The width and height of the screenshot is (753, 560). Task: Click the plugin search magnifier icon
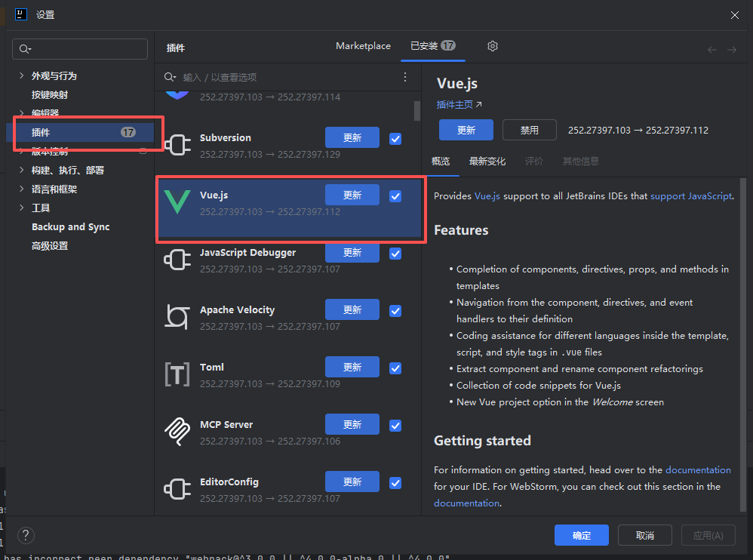[x=170, y=77]
